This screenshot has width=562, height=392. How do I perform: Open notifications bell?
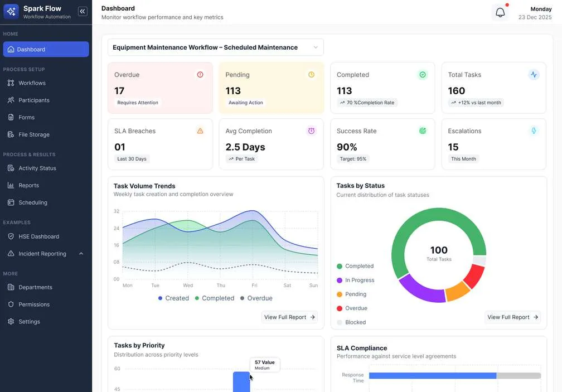[x=500, y=12]
